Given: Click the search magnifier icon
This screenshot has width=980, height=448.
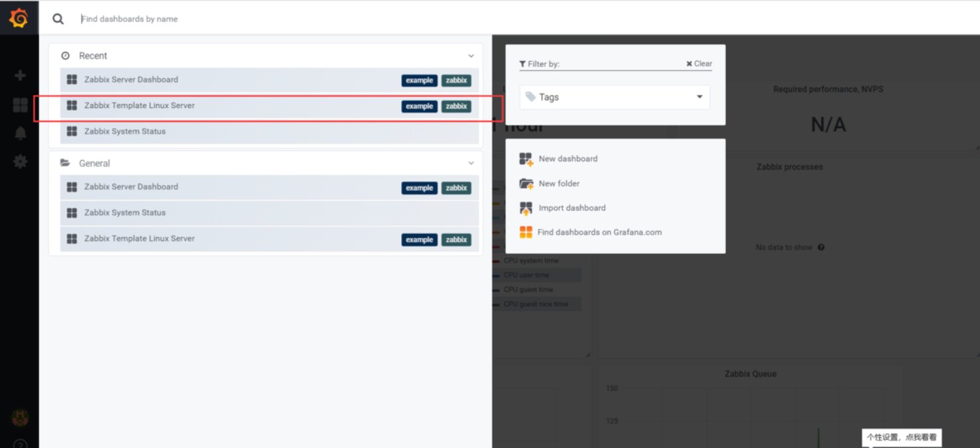Looking at the screenshot, I should click(58, 19).
